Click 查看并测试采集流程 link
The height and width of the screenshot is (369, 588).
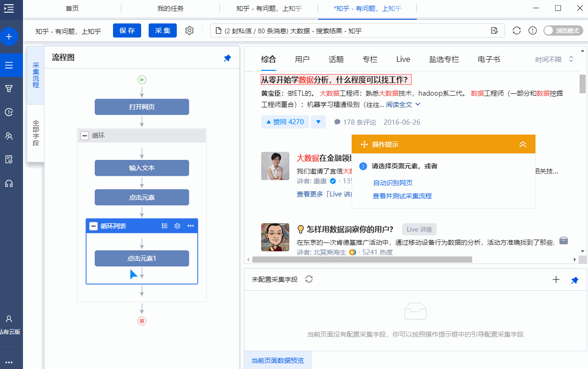(402, 196)
